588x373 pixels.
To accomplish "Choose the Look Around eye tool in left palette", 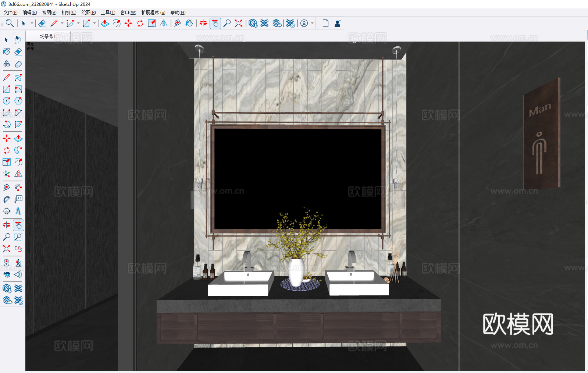I will click(7, 274).
